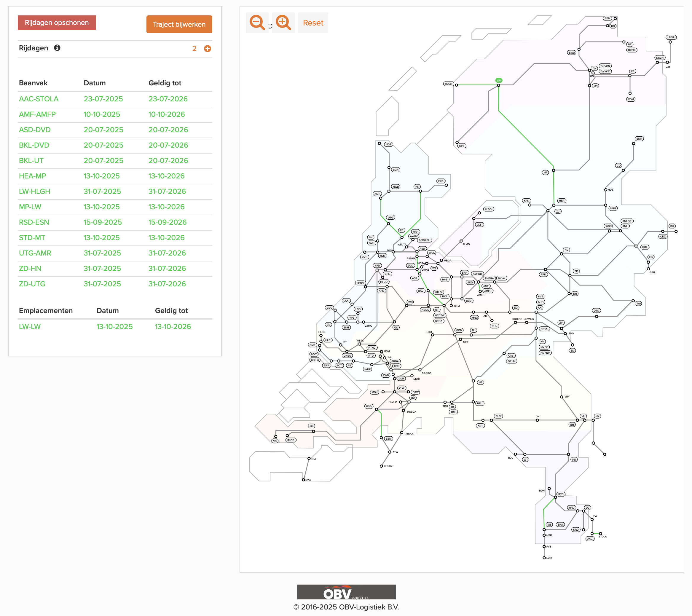This screenshot has width=692, height=616.
Task: Open the LW-LW emplacement entry
Action: click(x=30, y=327)
